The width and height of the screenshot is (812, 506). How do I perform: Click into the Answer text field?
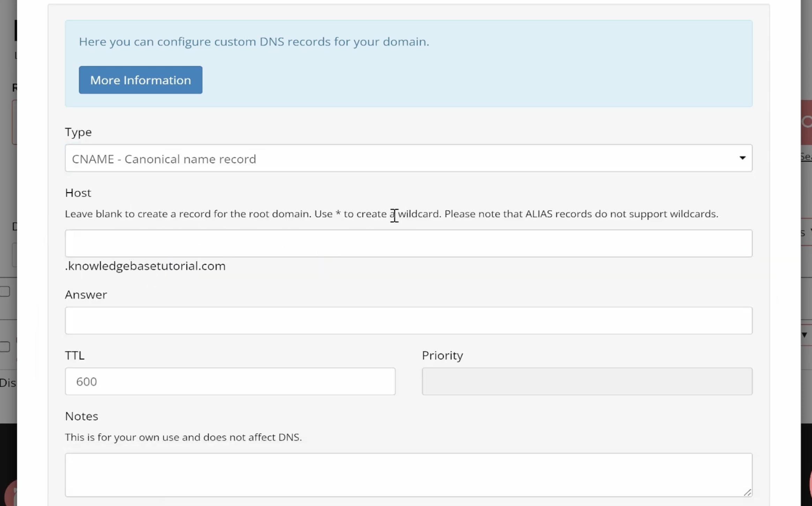tap(408, 321)
